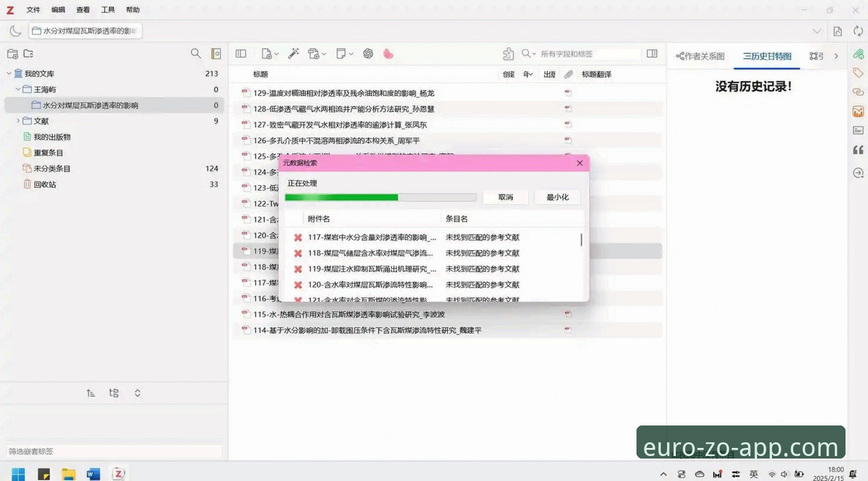
Task: Click the 所有字段和标签 search field
Action: [x=589, y=54]
